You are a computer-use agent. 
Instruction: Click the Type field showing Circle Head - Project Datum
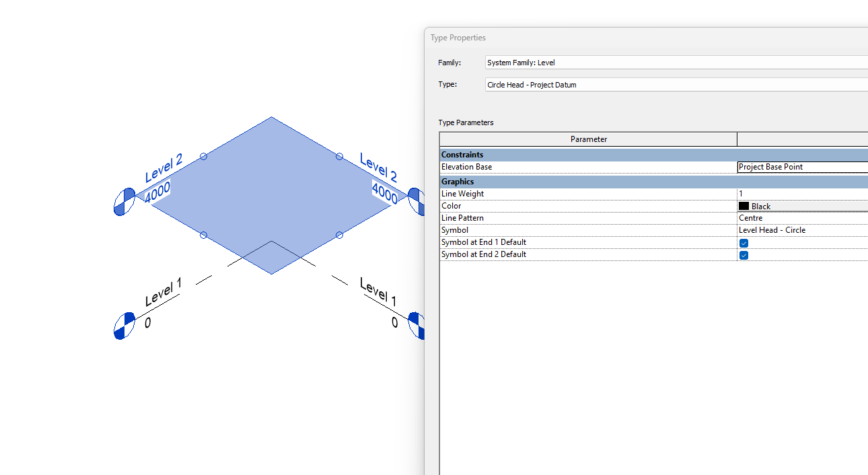tap(606, 84)
